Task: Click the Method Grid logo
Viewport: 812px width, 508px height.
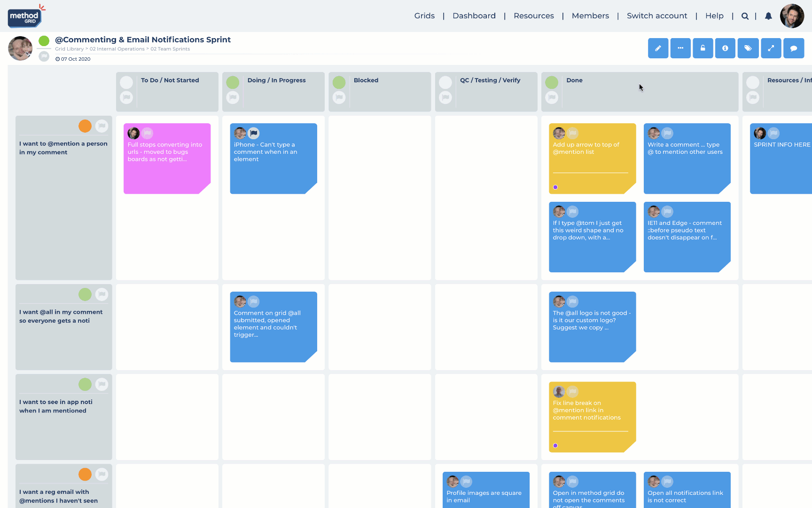Action: coord(26,16)
